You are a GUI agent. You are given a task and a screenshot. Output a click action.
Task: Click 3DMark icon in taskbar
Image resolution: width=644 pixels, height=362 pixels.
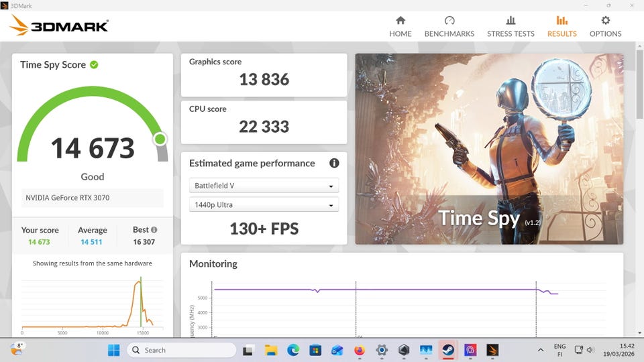pyautogui.click(x=492, y=350)
